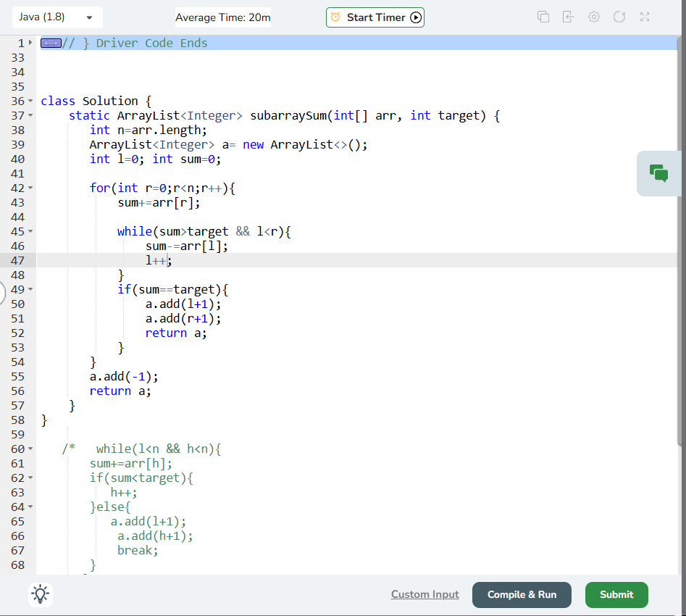Click the copy code icon

(543, 17)
